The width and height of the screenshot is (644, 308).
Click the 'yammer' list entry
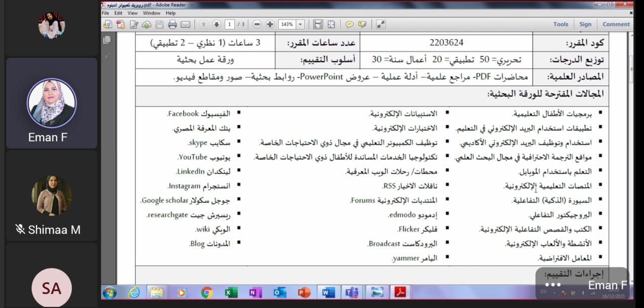click(x=414, y=258)
